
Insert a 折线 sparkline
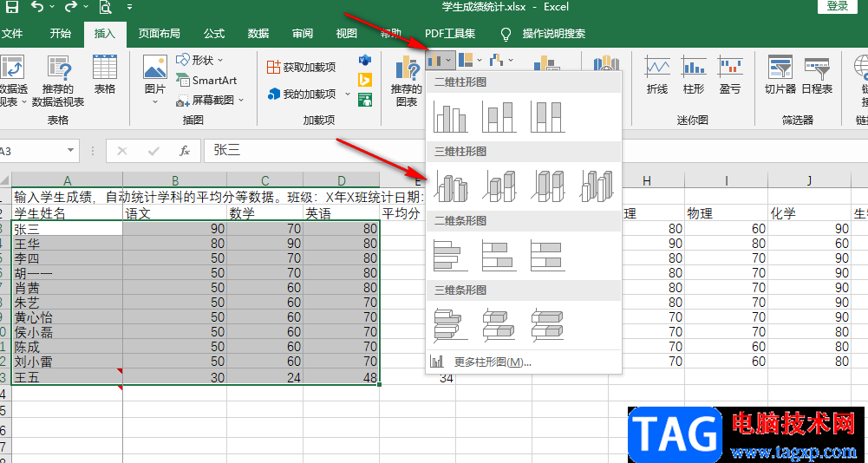coord(657,75)
